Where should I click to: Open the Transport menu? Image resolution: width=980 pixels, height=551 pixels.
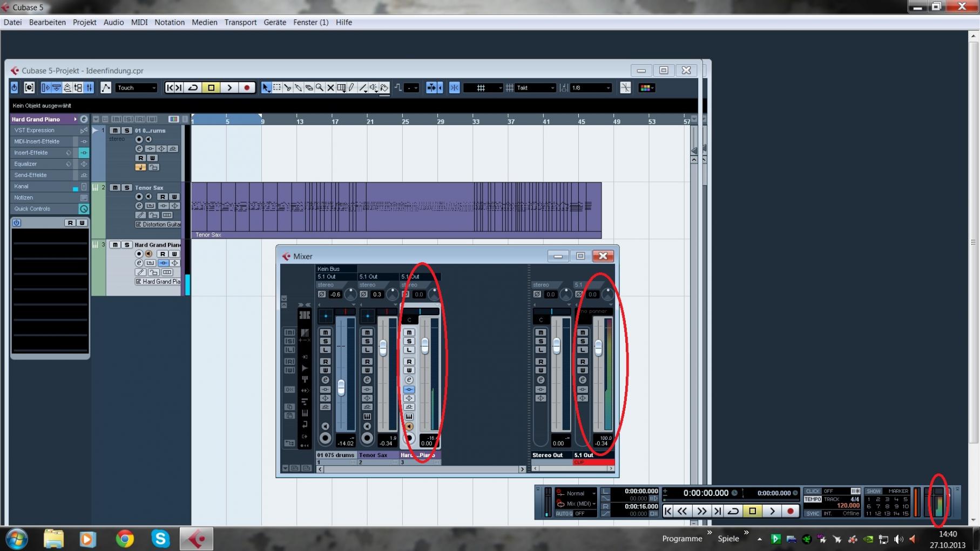coord(240,22)
